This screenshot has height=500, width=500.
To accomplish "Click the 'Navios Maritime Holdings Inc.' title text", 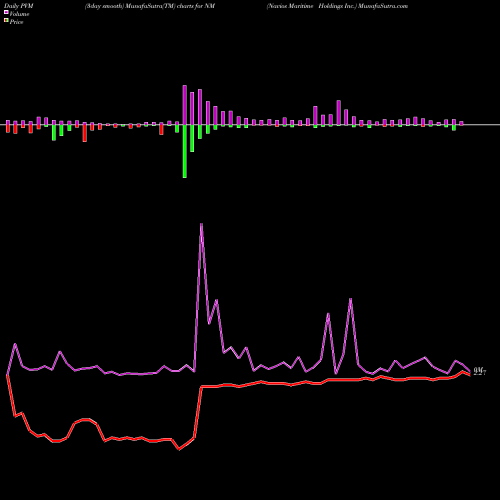I will point(311,6).
